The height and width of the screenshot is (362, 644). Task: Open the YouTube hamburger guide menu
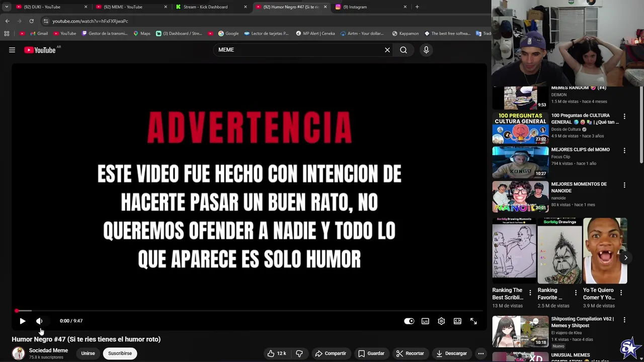click(x=12, y=50)
